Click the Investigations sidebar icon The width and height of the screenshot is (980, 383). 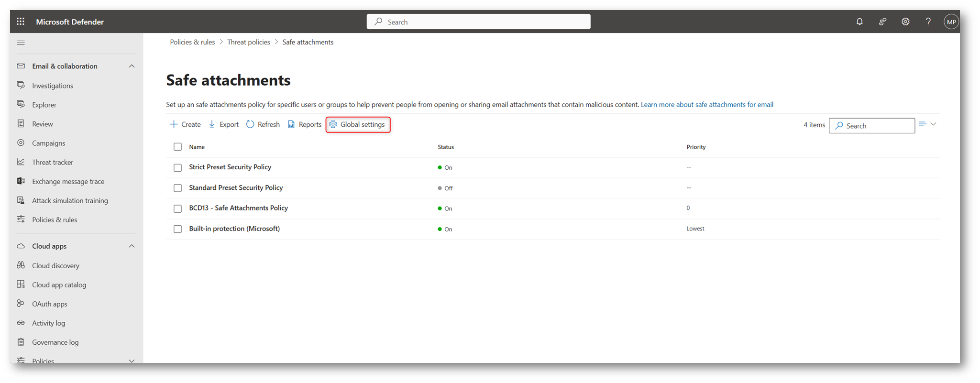pos(21,85)
